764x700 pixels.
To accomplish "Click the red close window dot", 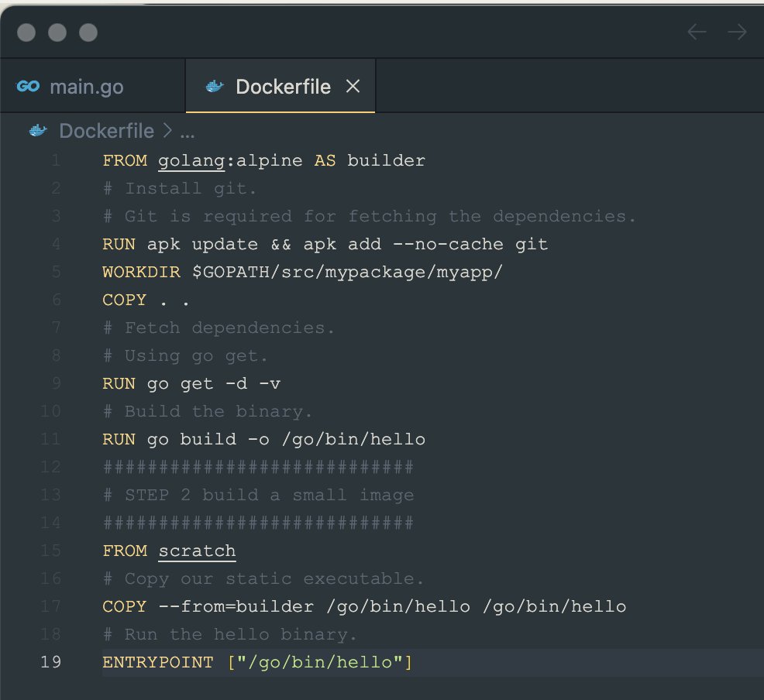I will pos(26,33).
